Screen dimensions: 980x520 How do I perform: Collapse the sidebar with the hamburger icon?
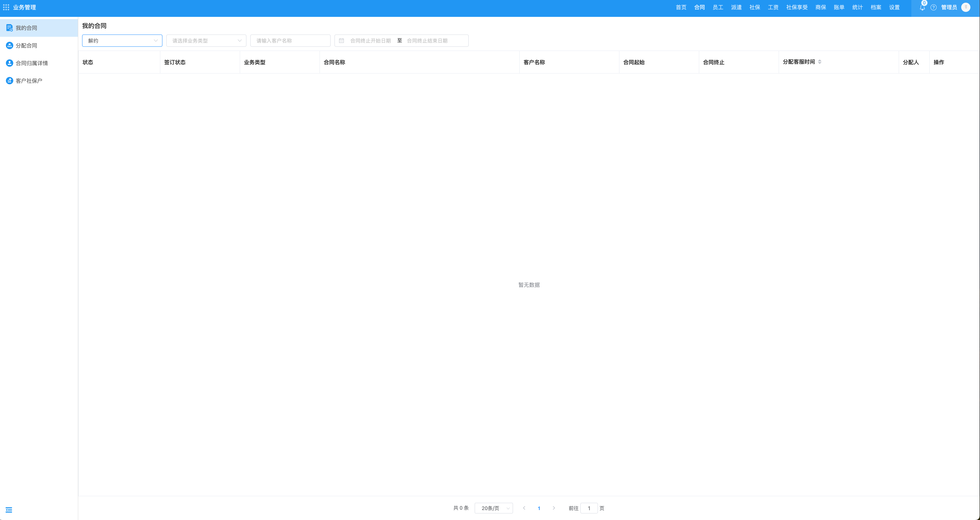coord(9,510)
